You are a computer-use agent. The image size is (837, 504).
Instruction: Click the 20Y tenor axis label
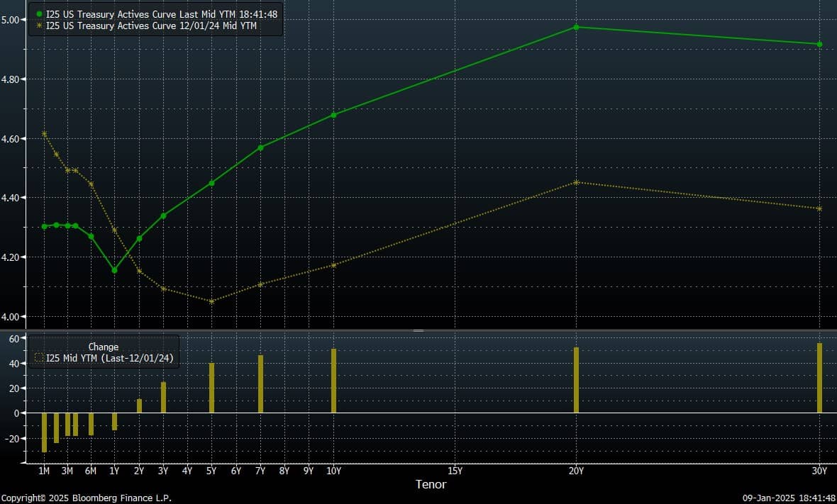coord(576,471)
